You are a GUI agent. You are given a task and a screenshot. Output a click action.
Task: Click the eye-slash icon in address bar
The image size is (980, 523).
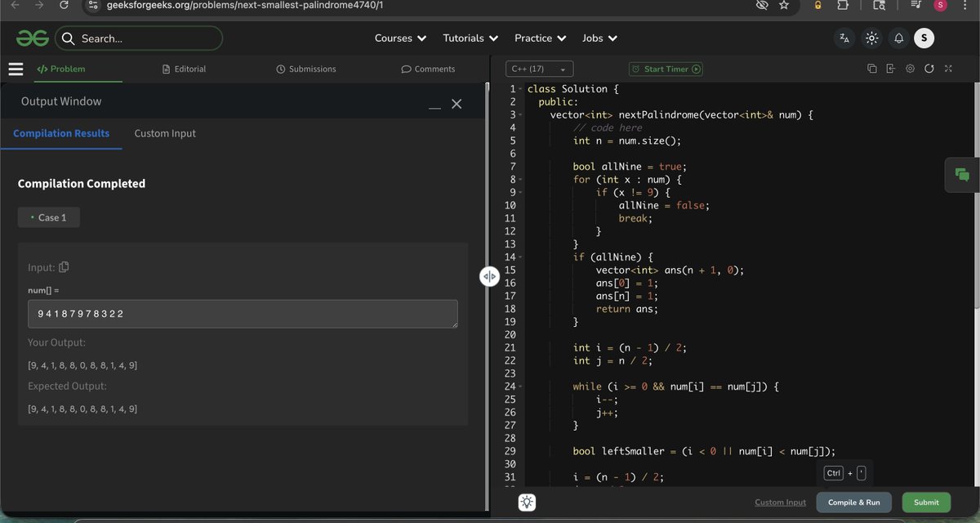point(761,5)
